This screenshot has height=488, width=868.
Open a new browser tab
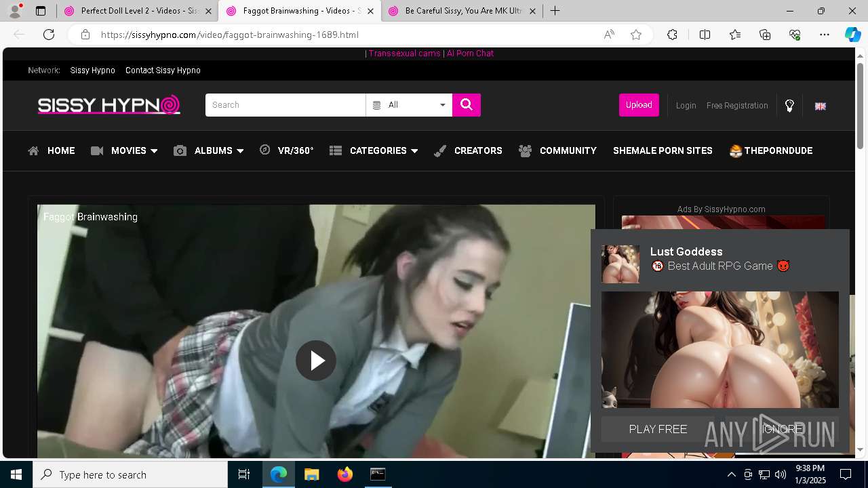click(x=555, y=11)
